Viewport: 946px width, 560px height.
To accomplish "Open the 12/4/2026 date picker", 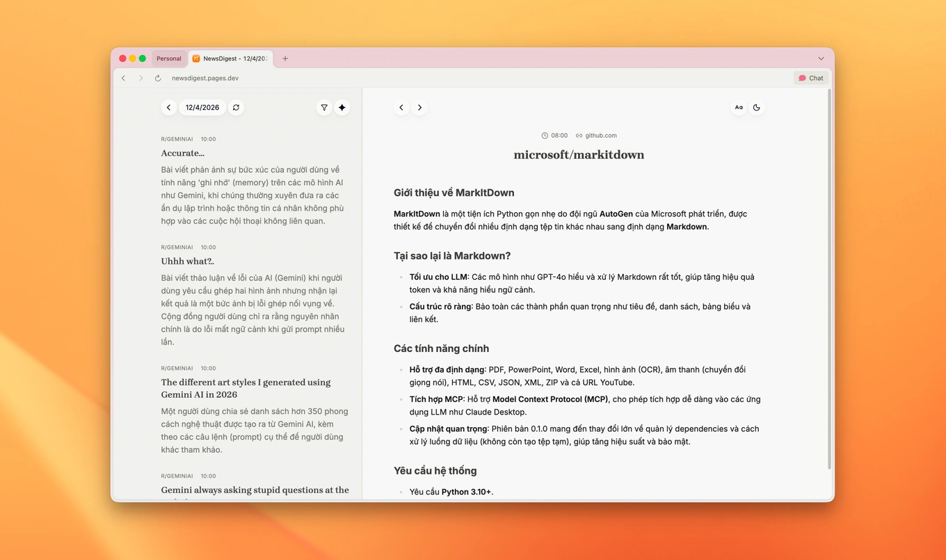I will click(202, 108).
